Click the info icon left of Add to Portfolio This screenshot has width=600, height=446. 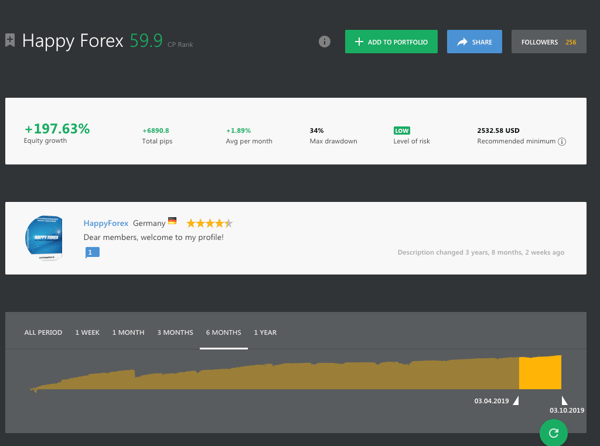[324, 42]
